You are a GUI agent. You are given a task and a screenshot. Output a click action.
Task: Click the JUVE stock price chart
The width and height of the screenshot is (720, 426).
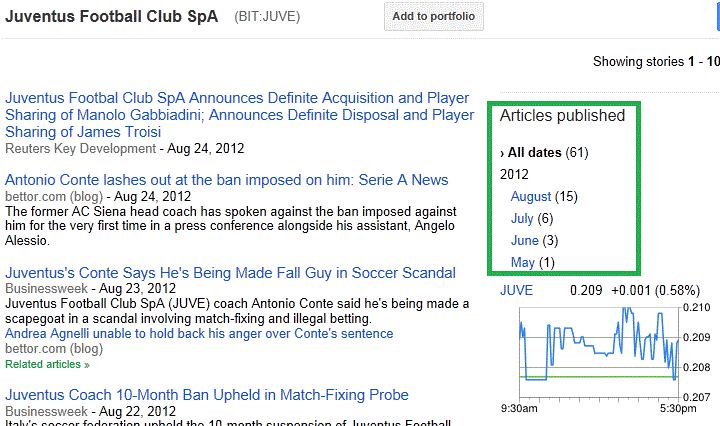(599, 352)
